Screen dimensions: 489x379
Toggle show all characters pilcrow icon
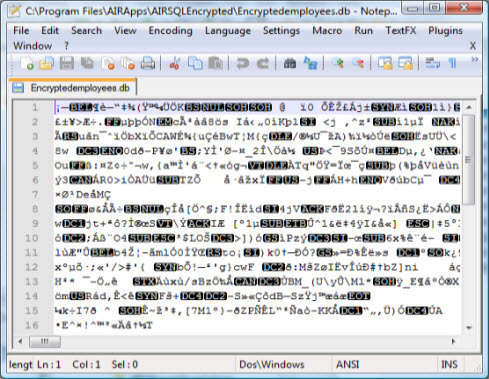pyautogui.click(x=453, y=63)
